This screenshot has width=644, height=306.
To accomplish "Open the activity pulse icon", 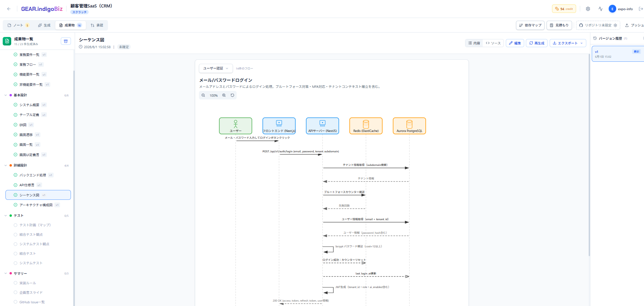I will point(601,9).
